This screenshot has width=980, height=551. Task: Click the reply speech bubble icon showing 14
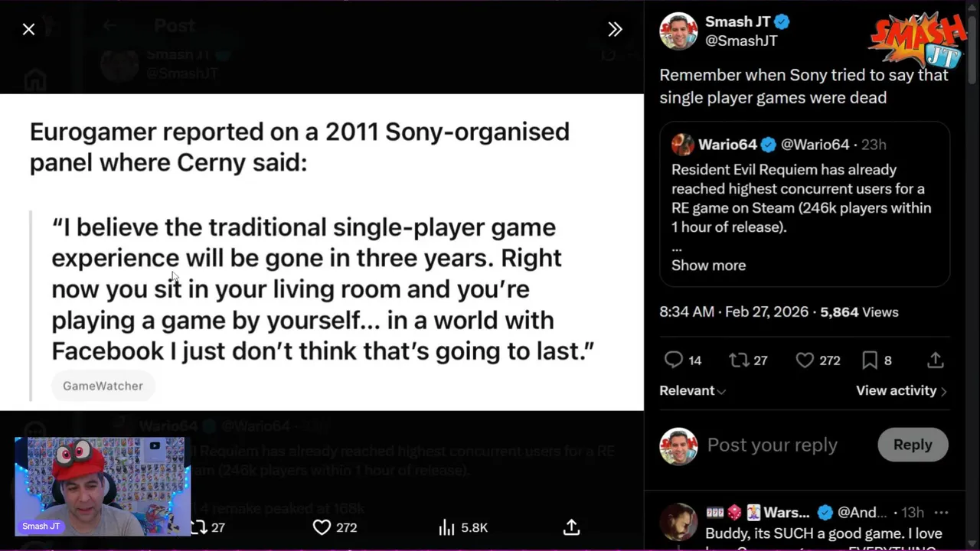(674, 360)
